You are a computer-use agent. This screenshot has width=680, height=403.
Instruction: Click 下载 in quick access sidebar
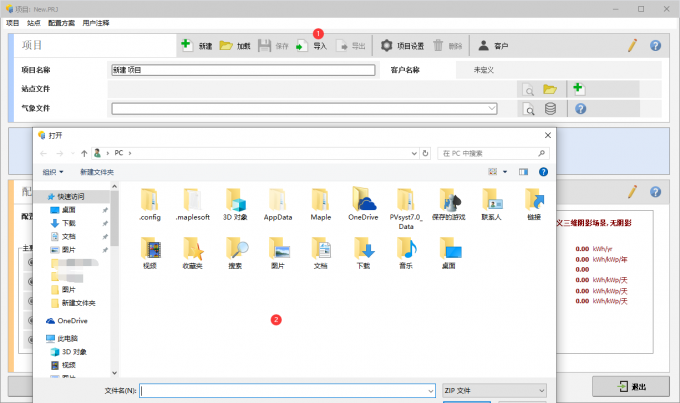click(69, 223)
